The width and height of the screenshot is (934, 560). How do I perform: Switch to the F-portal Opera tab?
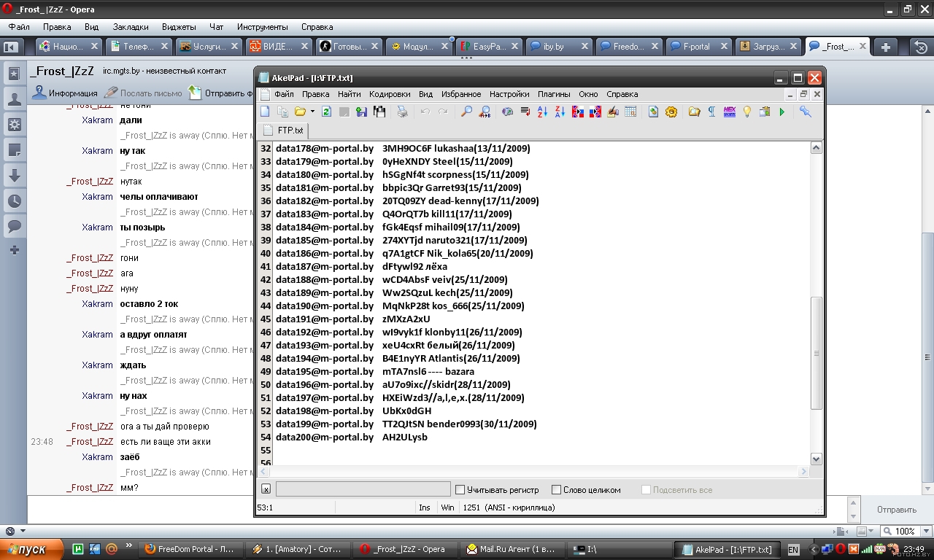[x=697, y=47]
